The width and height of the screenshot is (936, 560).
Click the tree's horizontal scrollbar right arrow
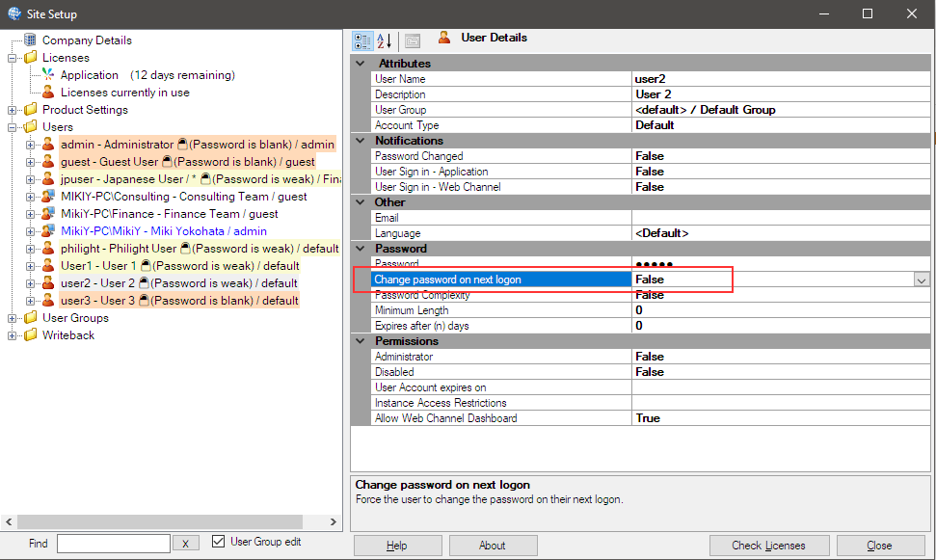coord(334,521)
